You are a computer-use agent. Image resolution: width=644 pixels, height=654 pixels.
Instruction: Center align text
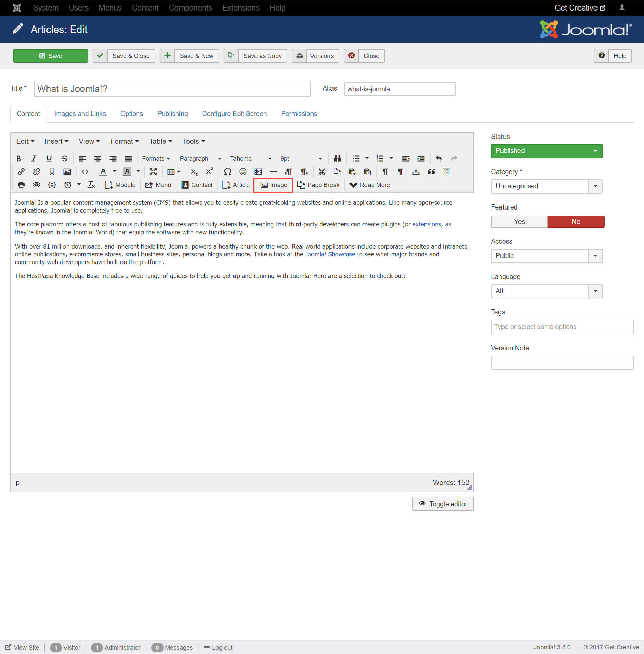click(x=97, y=159)
